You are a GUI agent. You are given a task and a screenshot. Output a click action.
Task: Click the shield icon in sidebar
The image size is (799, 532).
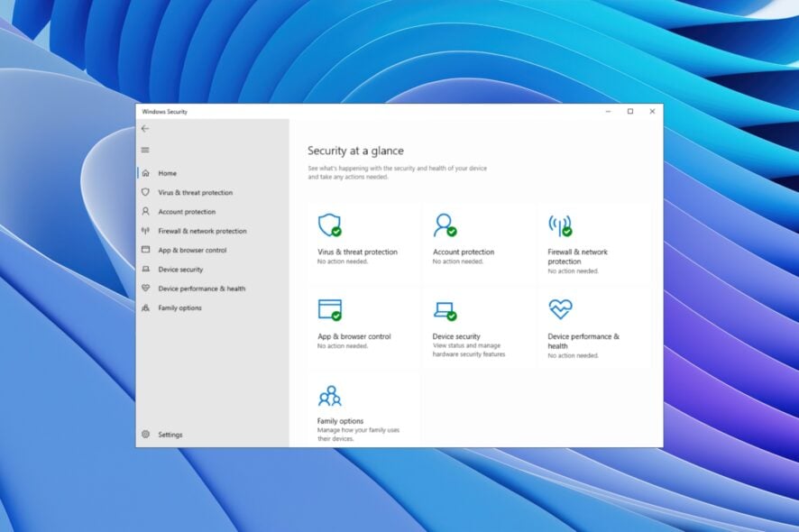(146, 192)
